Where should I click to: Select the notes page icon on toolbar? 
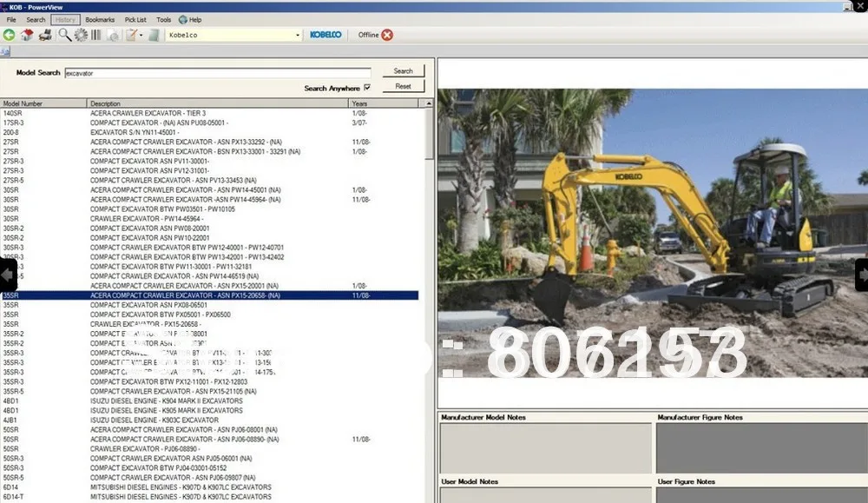pos(155,35)
